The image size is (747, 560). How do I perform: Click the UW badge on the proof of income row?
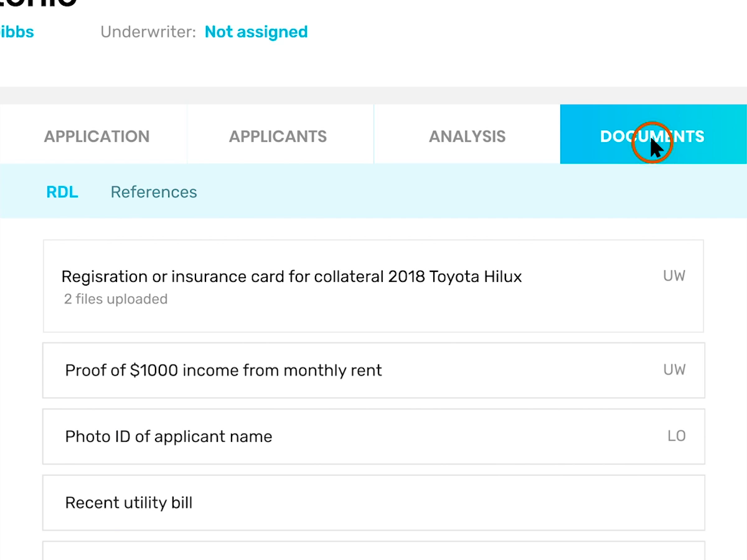coord(674,370)
